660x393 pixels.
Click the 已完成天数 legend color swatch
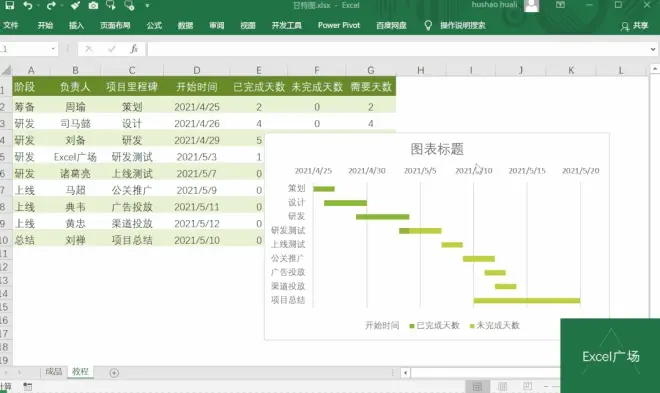click(x=412, y=326)
